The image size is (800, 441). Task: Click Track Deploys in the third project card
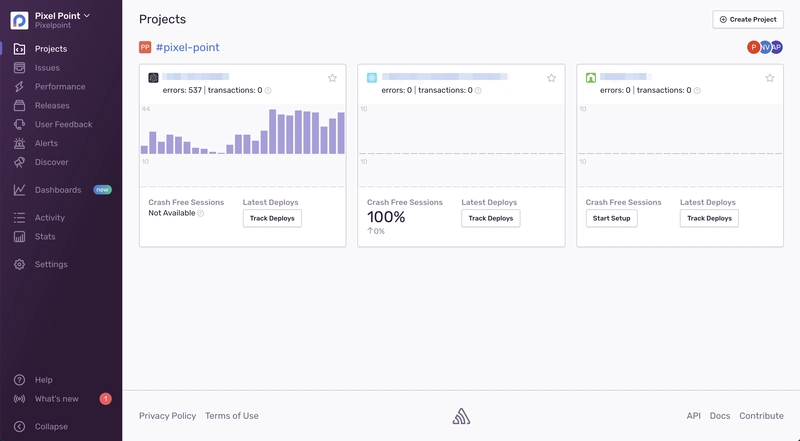[709, 218]
